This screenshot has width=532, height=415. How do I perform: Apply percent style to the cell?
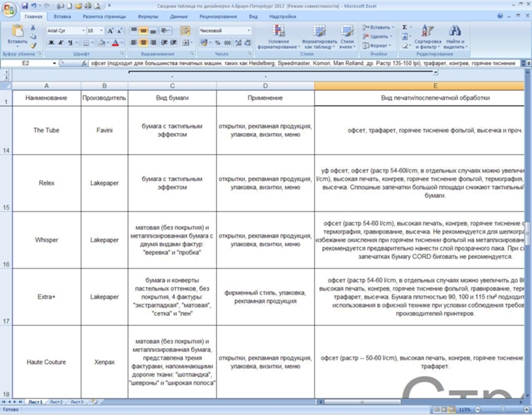(x=217, y=43)
